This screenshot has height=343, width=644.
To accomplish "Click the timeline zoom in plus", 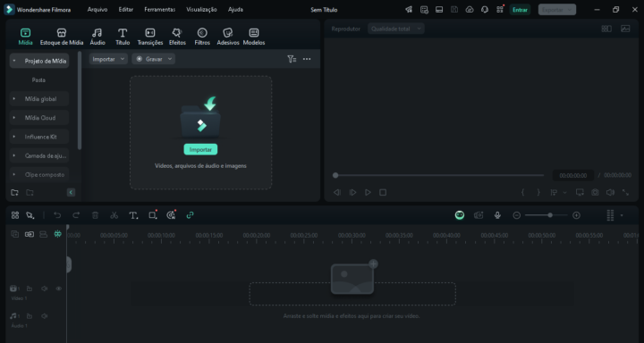I will pyautogui.click(x=577, y=215).
